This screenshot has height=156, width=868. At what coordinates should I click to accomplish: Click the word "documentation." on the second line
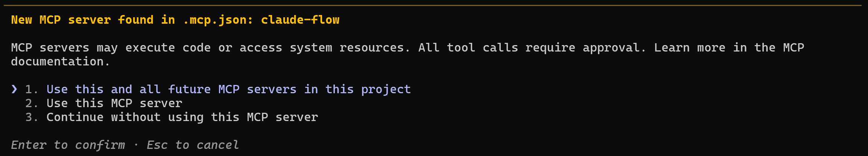click(x=60, y=62)
